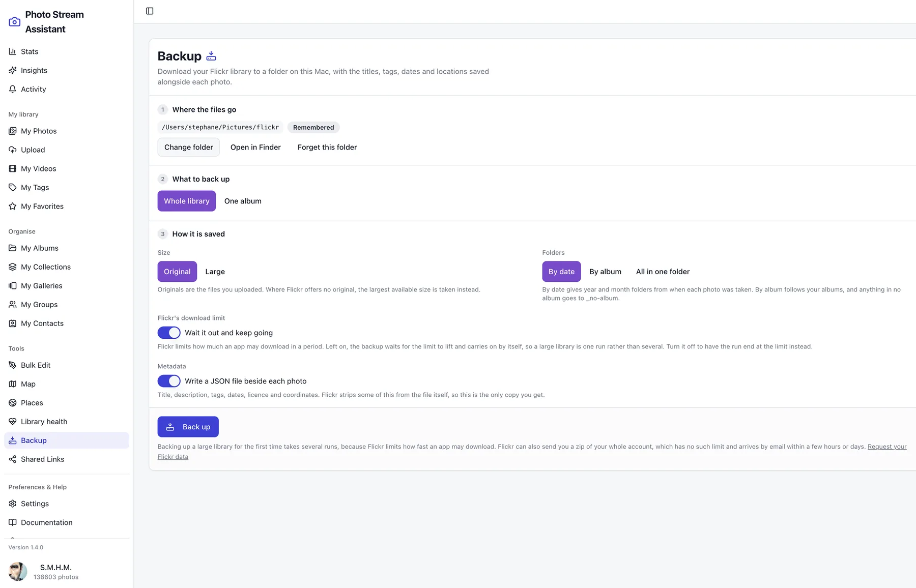The image size is (916, 588).
Task: Click the /Users/stephane/Pictures/flickr path
Action: tap(220, 127)
